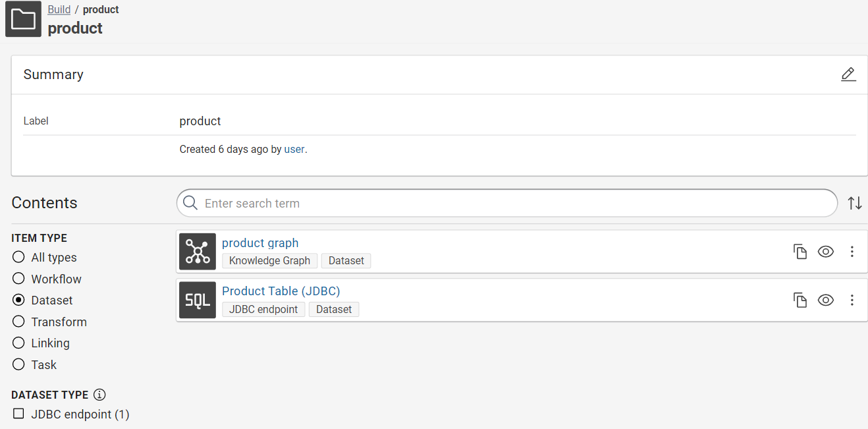Click the sort order arrows icon

click(854, 203)
